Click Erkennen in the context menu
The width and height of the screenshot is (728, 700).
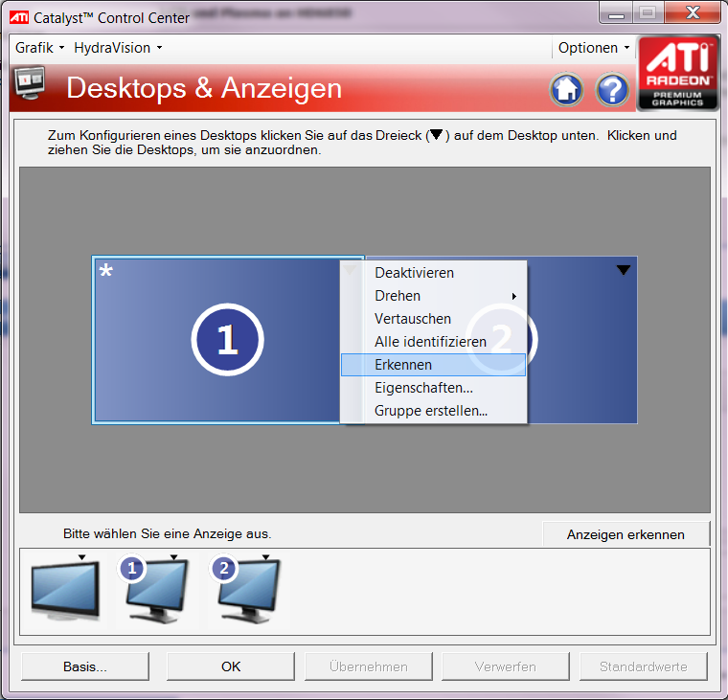coord(433,365)
